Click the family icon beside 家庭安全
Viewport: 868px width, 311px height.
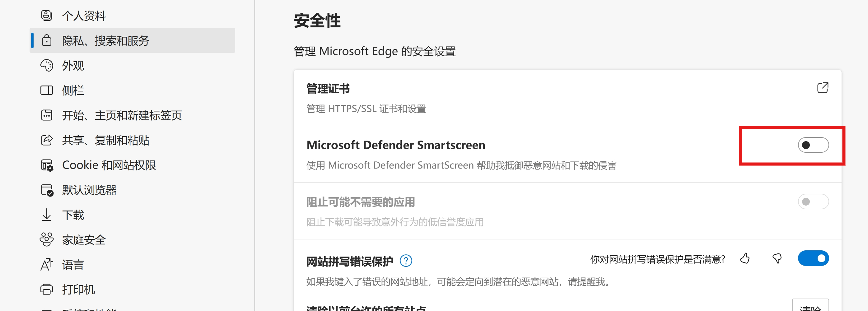click(46, 239)
